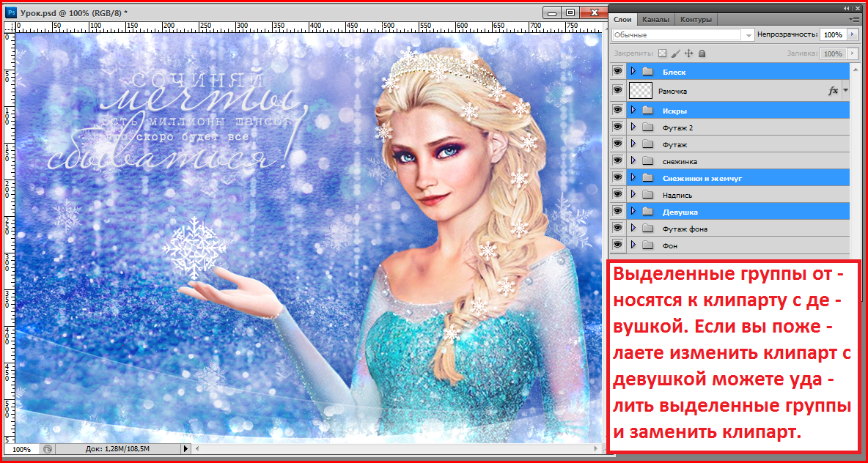Image resolution: width=868 pixels, height=463 pixels.
Task: Click the folder icon of Снежинки и жемчуг
Action: (647, 178)
